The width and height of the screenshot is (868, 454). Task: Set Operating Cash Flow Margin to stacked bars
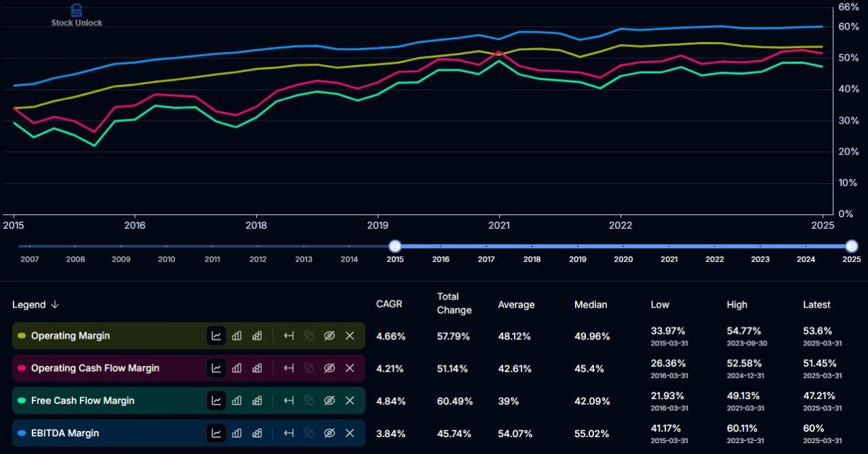tap(257, 368)
